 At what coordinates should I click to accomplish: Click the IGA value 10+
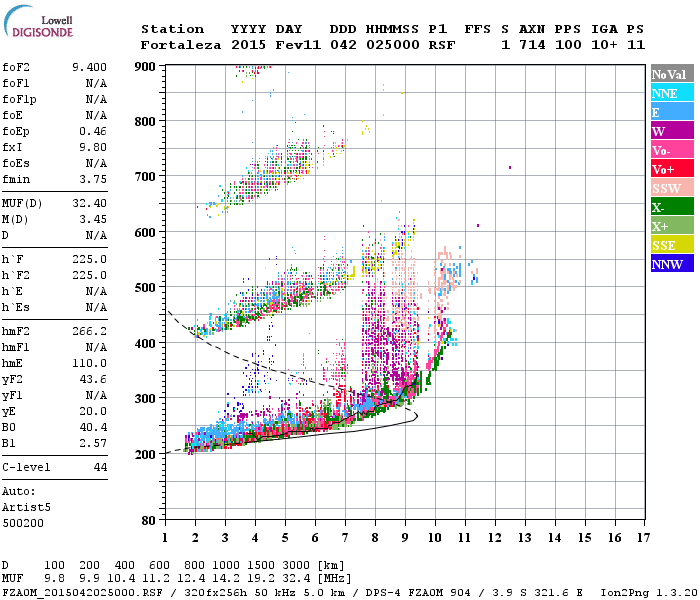point(604,45)
